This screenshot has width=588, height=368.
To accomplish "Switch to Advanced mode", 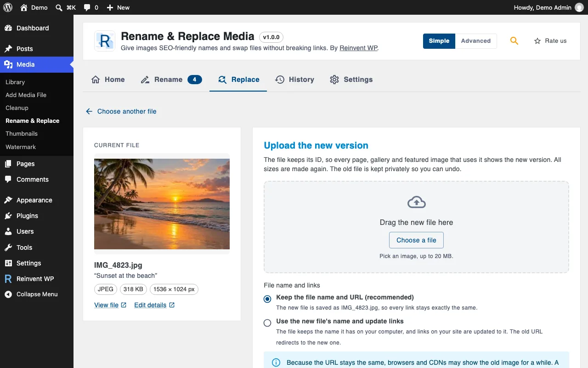I will click(x=476, y=41).
